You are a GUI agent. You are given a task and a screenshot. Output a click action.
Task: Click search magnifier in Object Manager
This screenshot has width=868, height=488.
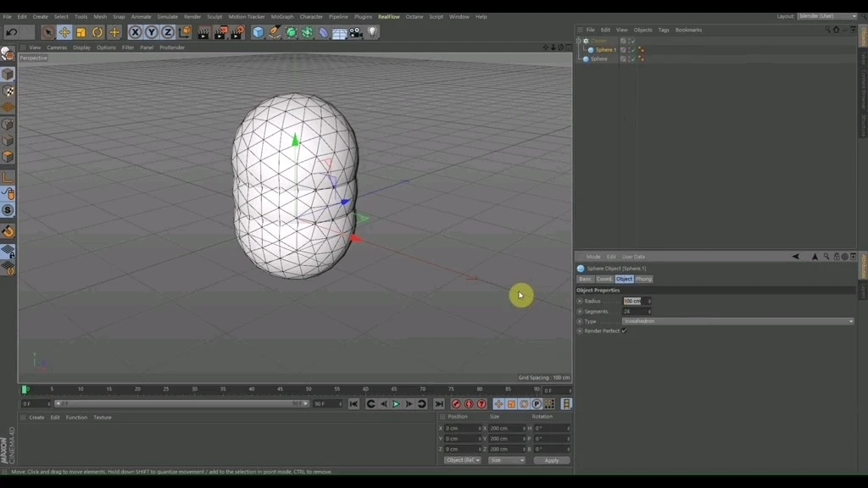[x=827, y=30]
